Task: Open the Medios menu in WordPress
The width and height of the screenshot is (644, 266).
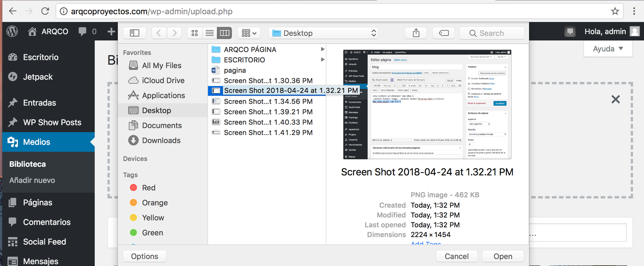Action: [x=37, y=142]
